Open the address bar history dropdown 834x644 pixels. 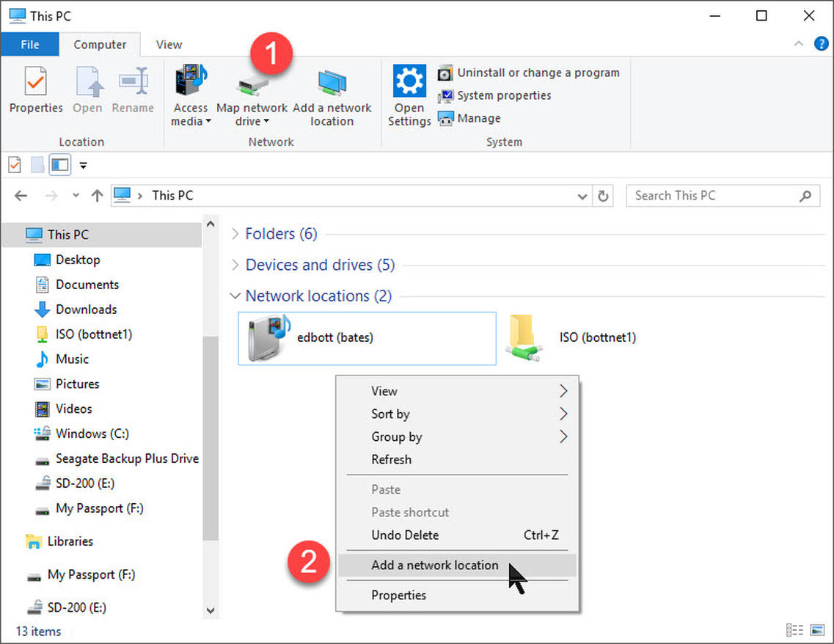pos(582,195)
